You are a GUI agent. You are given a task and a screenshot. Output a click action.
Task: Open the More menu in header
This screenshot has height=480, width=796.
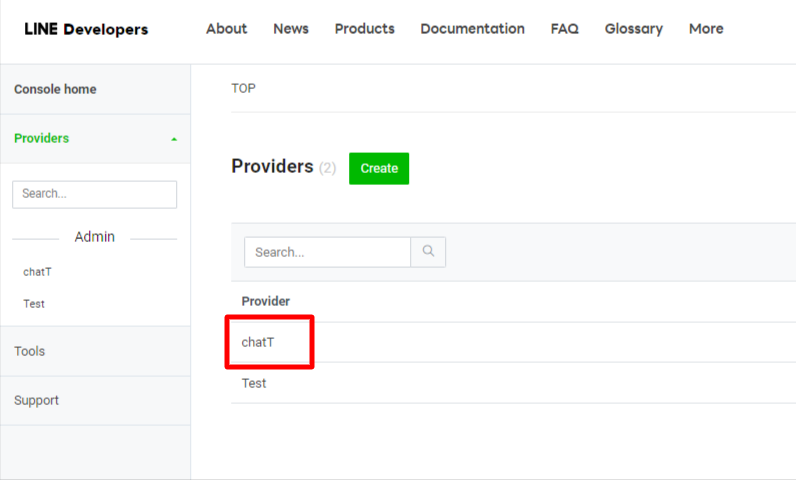(x=705, y=29)
